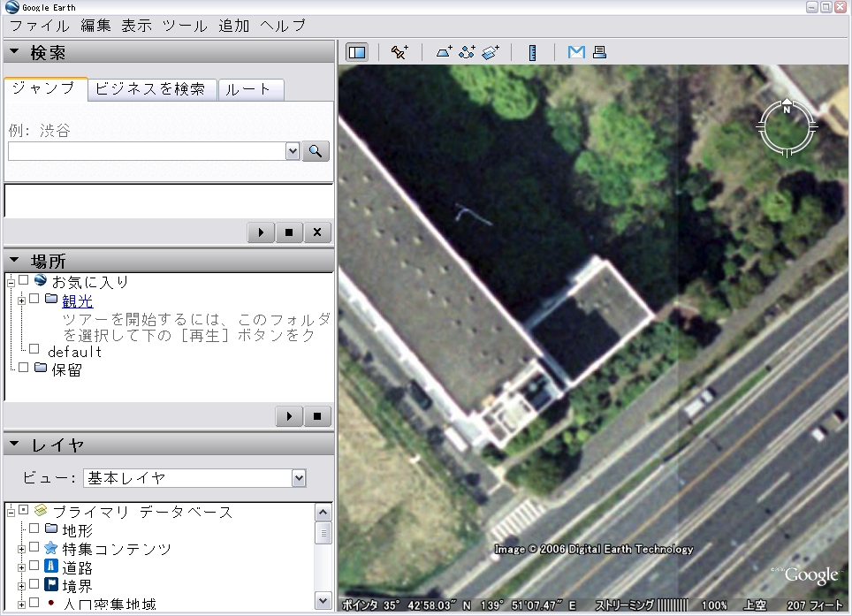Switch to the ジャンプ tab
852x616 pixels.
(44, 88)
